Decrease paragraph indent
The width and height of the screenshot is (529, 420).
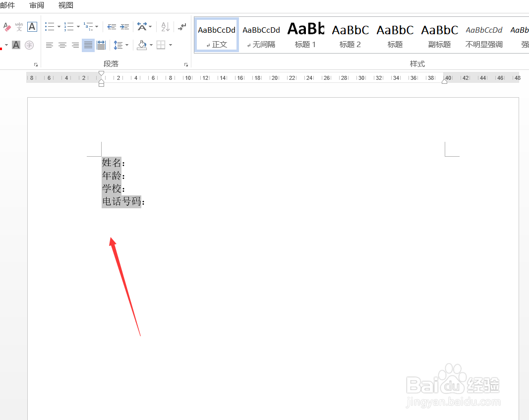(x=112, y=27)
